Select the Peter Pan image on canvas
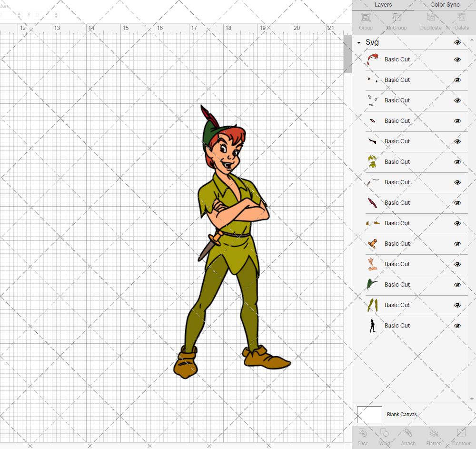Viewport: 476px width, 449px height. tap(232, 242)
